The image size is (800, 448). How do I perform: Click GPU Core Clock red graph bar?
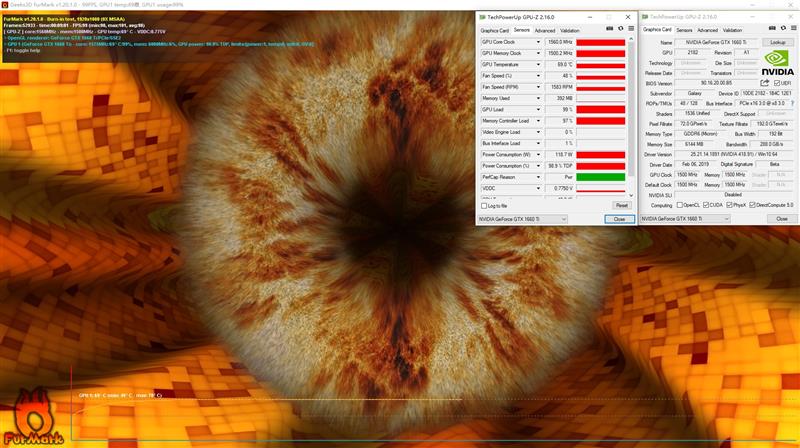coord(601,42)
